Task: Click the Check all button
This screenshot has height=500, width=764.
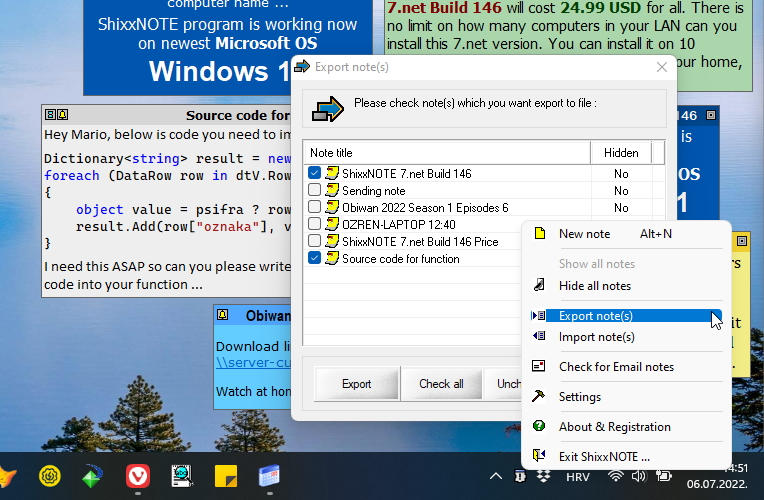Action: point(441,384)
